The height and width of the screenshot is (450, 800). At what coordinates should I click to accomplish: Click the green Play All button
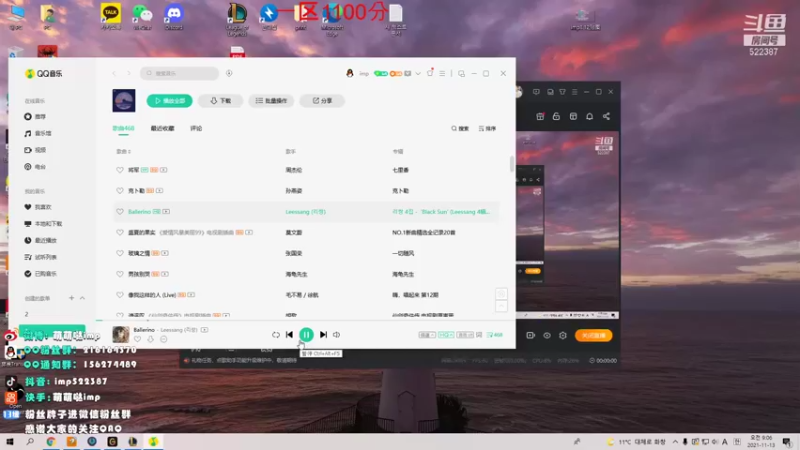[x=169, y=101]
